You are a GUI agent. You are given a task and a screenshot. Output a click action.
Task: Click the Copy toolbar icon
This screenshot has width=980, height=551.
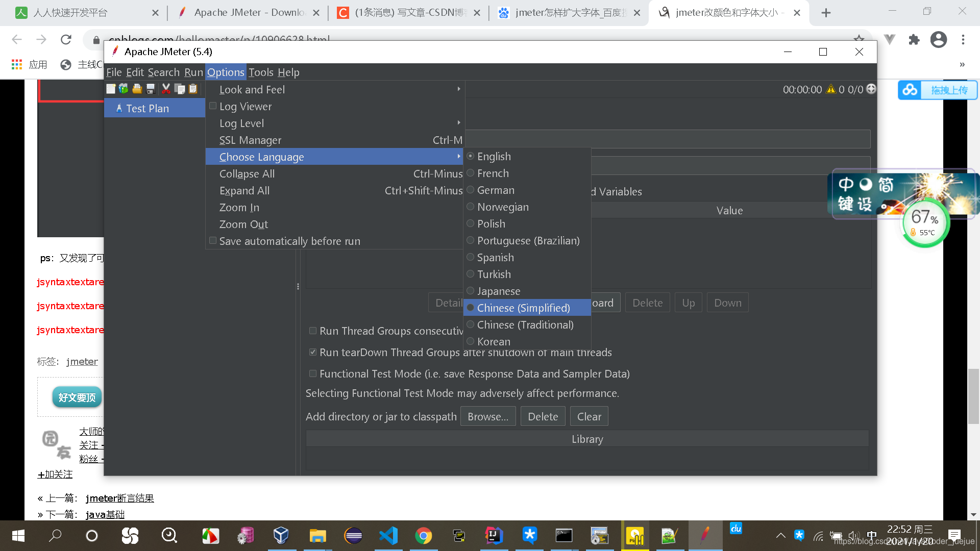180,89
